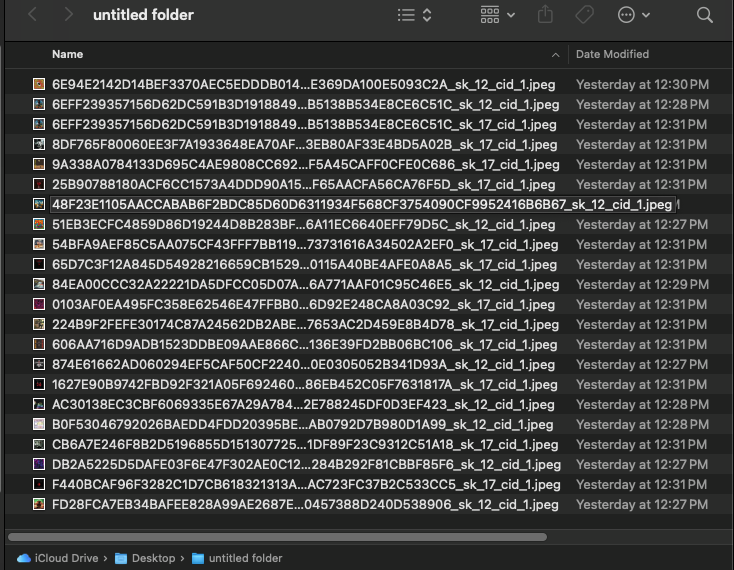Select file starting with CB6A7E246F8B2D51

click(x=305, y=445)
